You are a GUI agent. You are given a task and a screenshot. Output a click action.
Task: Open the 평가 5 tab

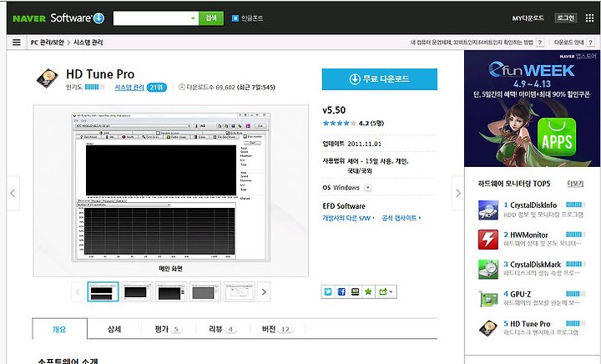tap(169, 329)
